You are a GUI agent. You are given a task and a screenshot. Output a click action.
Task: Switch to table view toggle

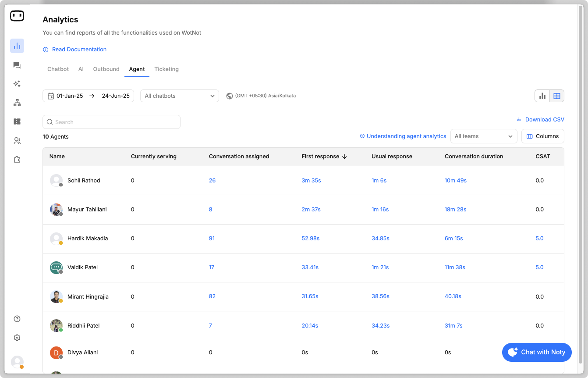[557, 96]
